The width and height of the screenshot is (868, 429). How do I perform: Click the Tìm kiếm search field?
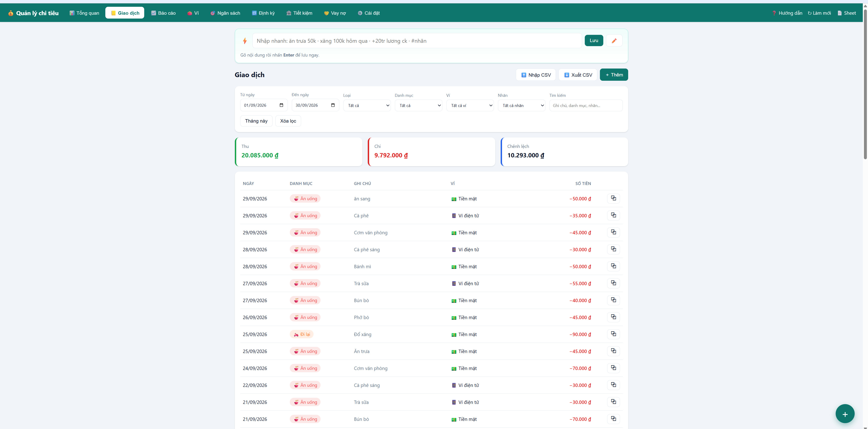(x=586, y=105)
